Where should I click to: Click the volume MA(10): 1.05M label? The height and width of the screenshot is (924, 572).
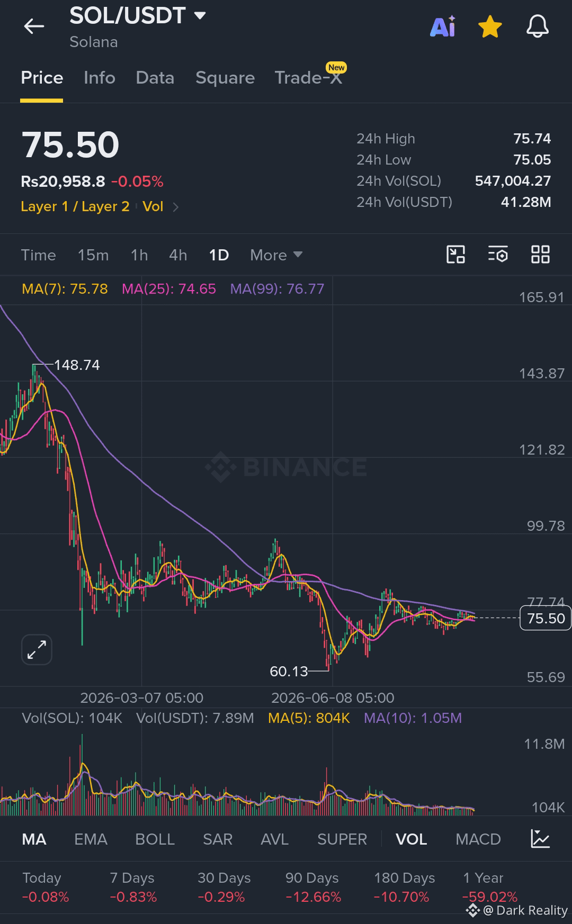pyautogui.click(x=413, y=718)
